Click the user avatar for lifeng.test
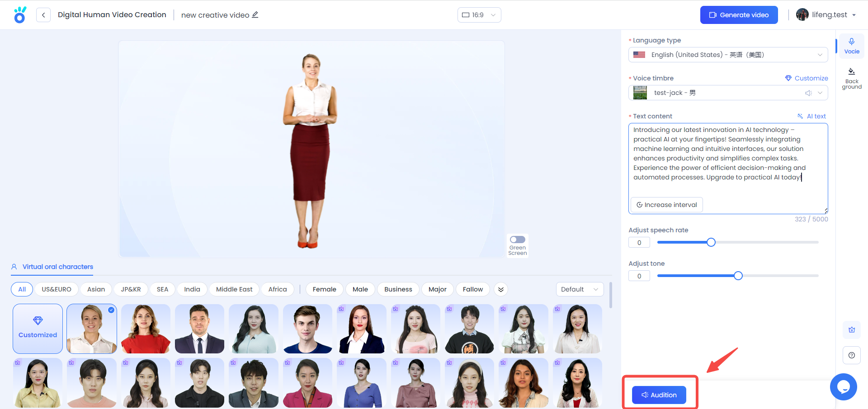The image size is (868, 409). (802, 14)
